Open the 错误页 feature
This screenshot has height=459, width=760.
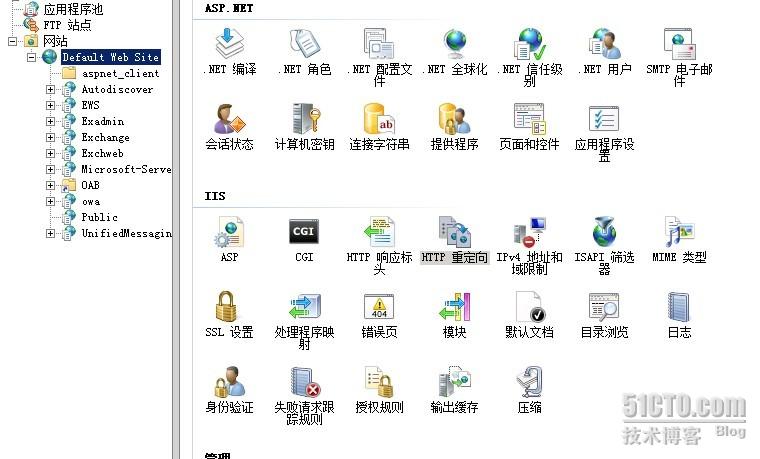380,315
